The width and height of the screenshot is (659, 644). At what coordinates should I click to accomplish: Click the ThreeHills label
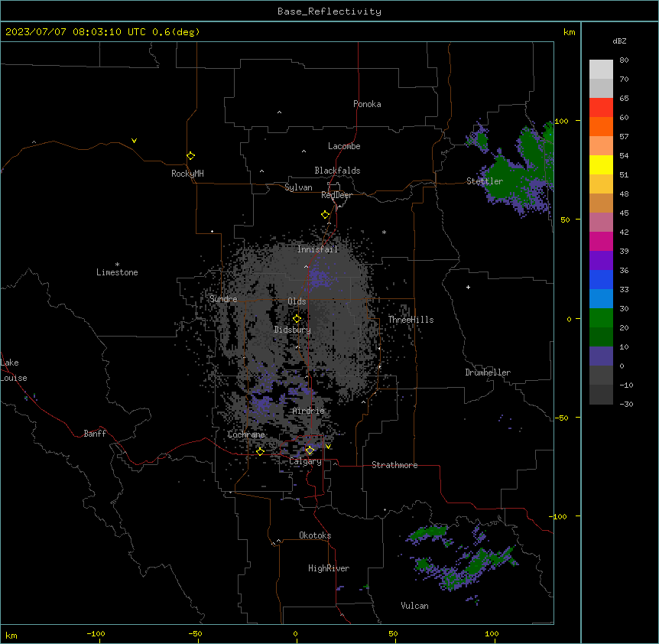411,320
